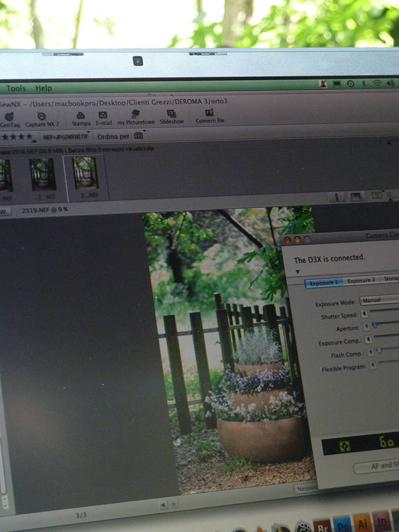This screenshot has width=399, height=532.
Task: Open the NEF+JPG file type filter dropdown
Action: click(x=66, y=137)
